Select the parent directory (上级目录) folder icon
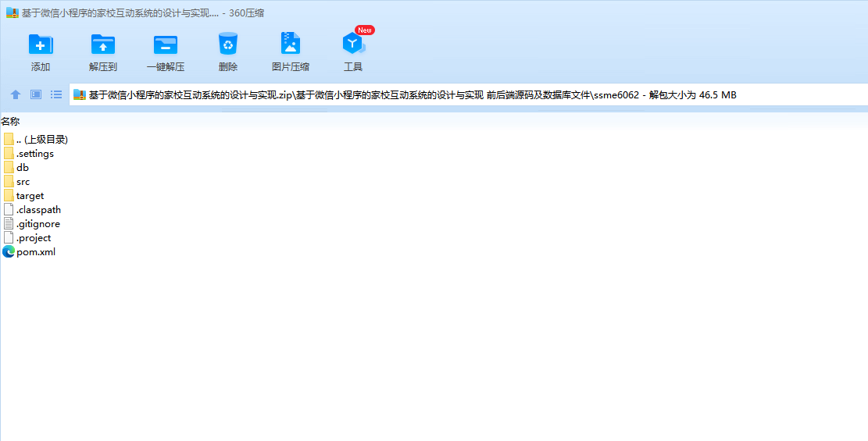 [9, 139]
